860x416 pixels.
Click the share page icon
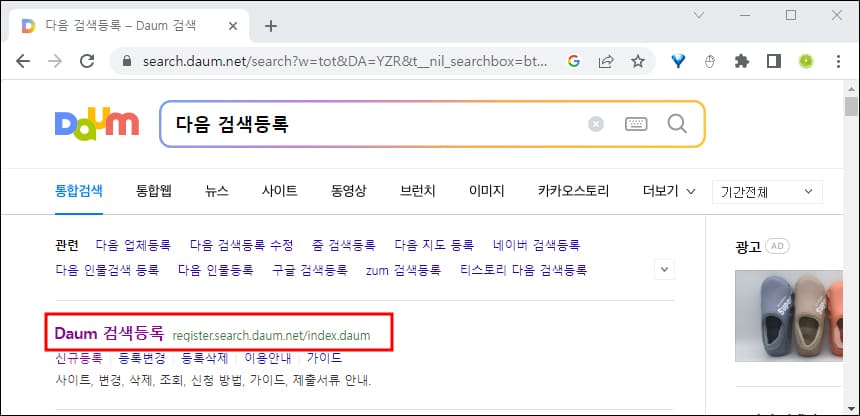click(606, 61)
